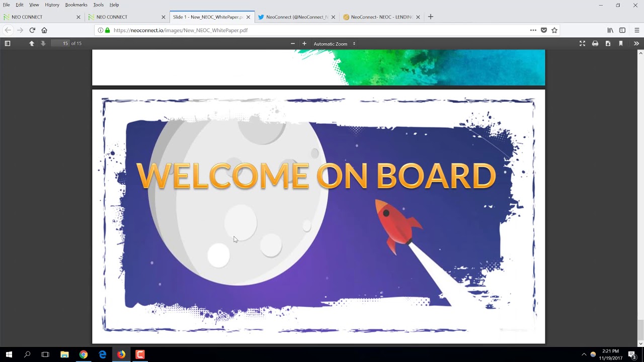Toggle the PDF sidebar panel
644x362 pixels.
[x=8, y=44]
